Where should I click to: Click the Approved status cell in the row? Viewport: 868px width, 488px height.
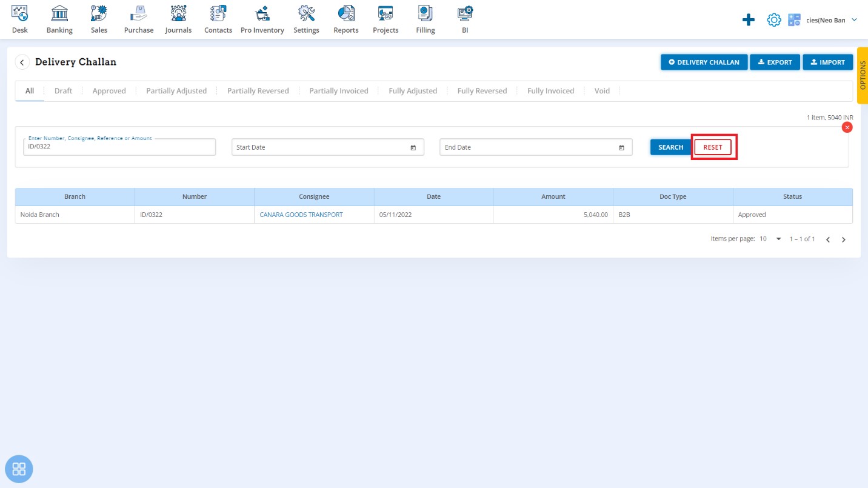pos(793,215)
